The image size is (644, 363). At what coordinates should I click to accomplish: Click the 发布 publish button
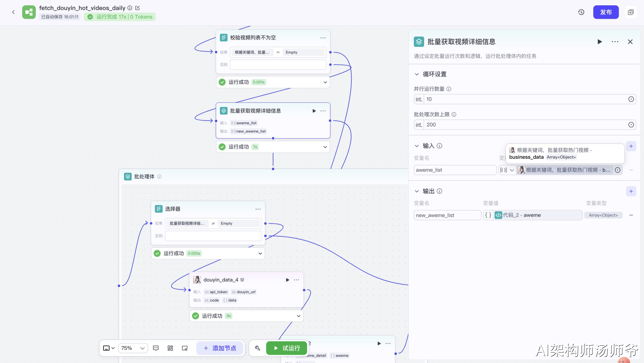click(606, 12)
